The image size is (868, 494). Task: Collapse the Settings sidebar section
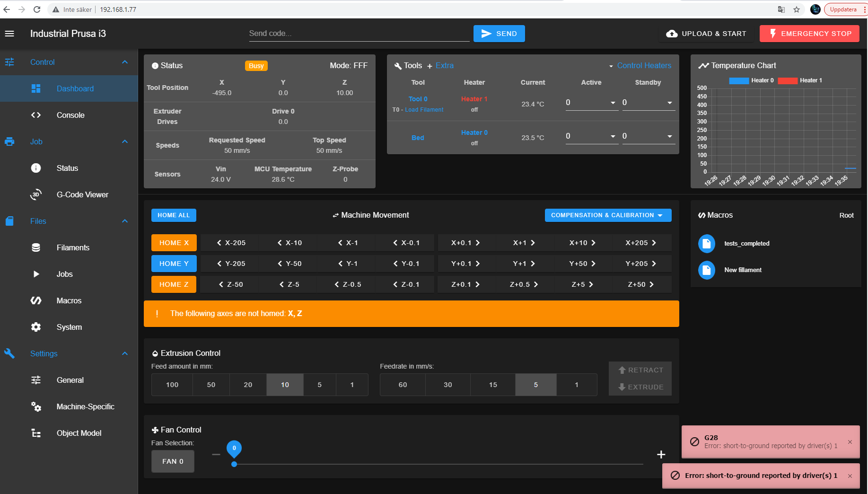125,353
